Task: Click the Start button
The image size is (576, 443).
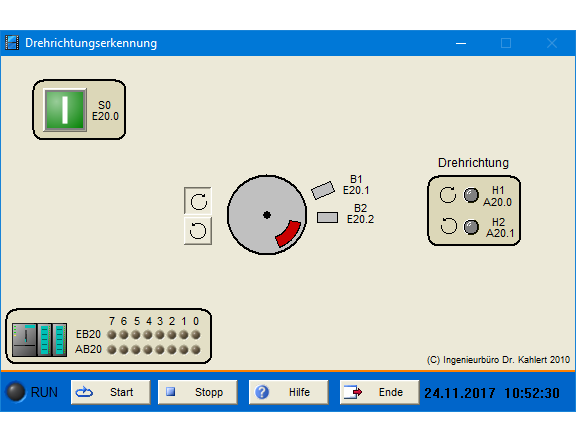Action: click(111, 392)
